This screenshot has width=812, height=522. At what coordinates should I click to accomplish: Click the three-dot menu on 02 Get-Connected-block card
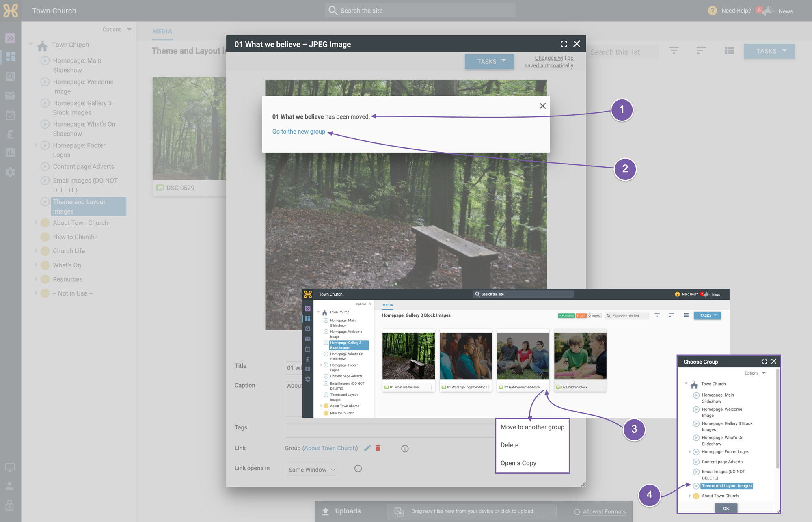[x=546, y=387]
